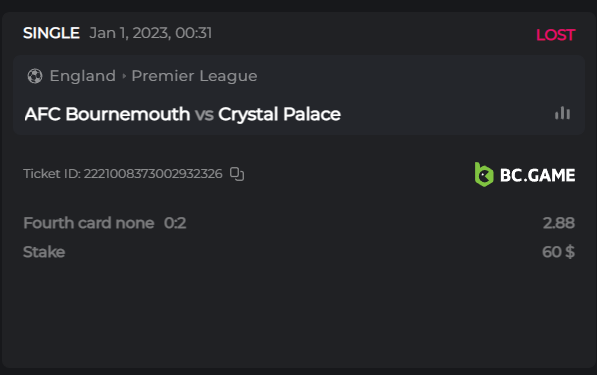The height and width of the screenshot is (375, 597).
Task: Click the BC.GAME brand text
Action: [537, 176]
